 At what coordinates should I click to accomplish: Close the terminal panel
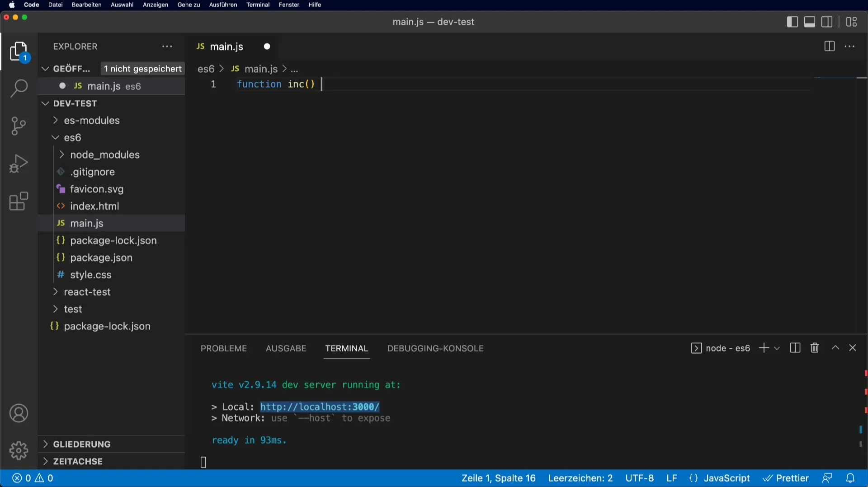pyautogui.click(x=853, y=348)
